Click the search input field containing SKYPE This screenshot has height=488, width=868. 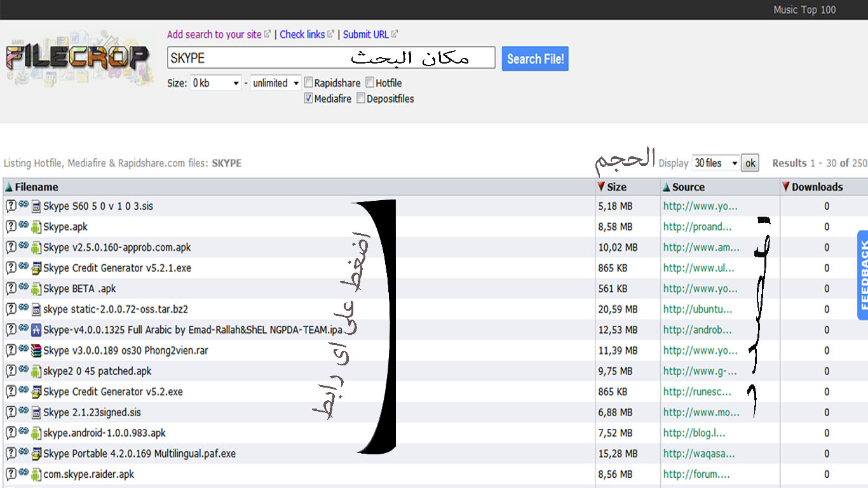click(x=331, y=58)
